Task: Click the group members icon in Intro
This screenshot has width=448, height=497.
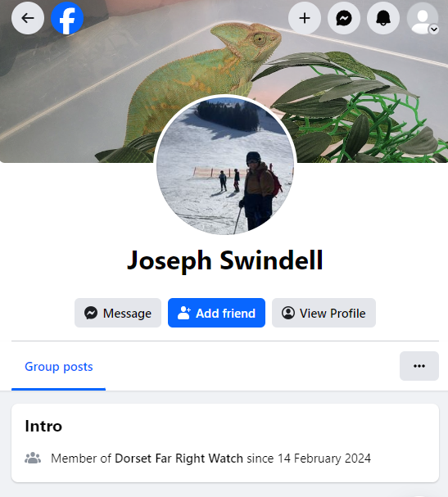Action: [x=33, y=459]
